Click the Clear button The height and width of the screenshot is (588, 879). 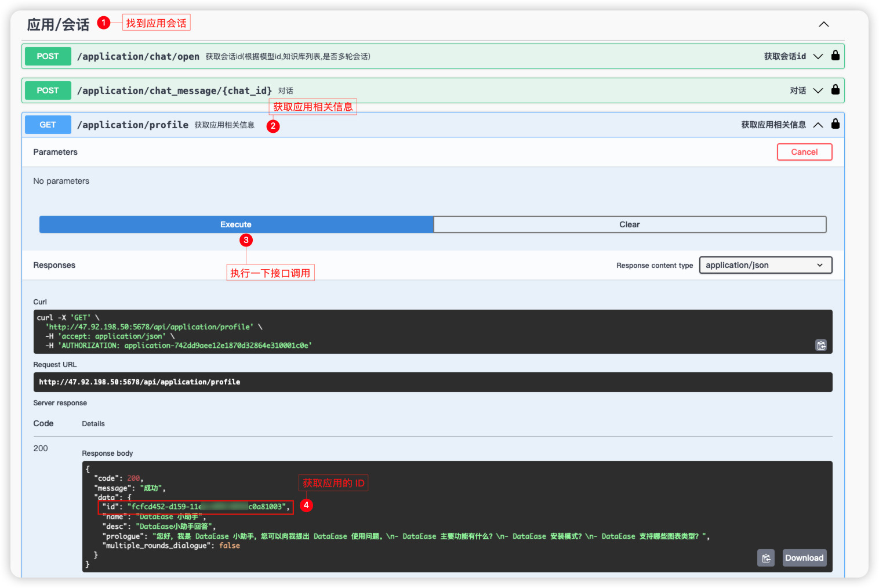click(630, 224)
